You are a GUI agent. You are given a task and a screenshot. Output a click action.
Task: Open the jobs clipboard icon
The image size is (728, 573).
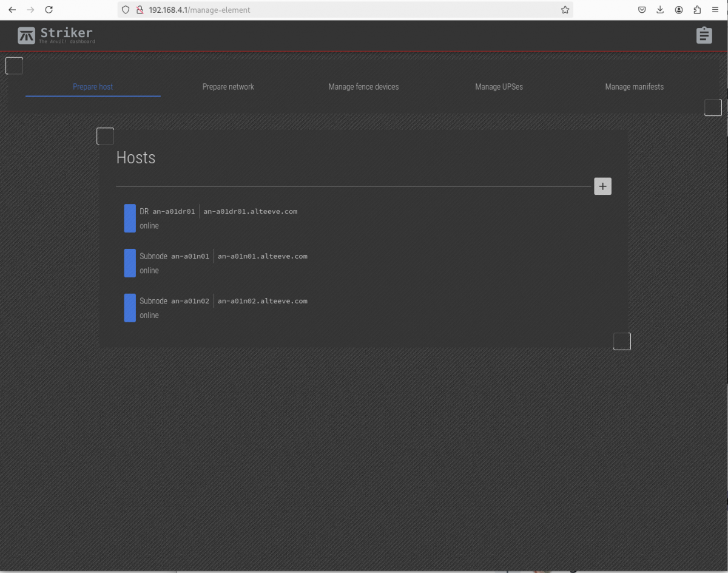coord(704,35)
